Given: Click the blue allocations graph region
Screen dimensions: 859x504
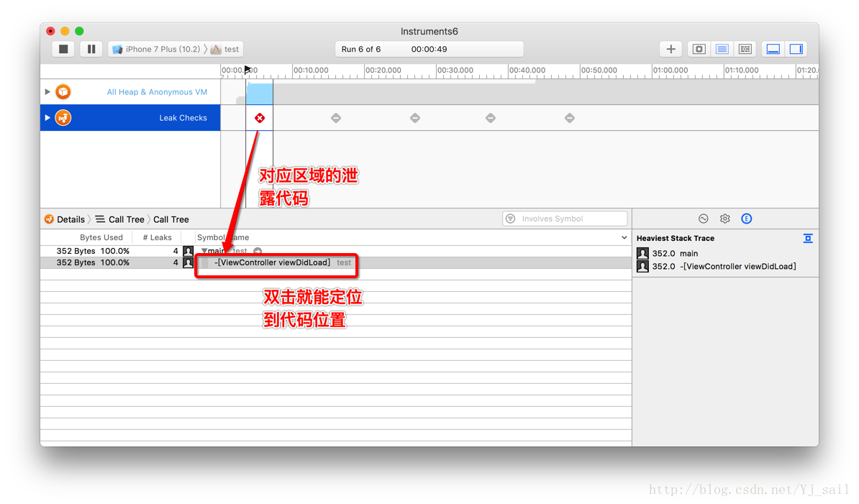Looking at the screenshot, I should click(x=259, y=93).
